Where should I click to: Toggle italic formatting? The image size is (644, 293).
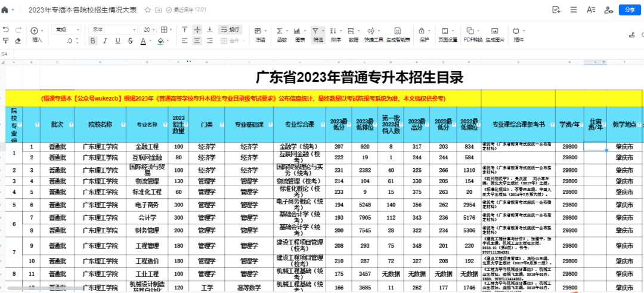[105, 41]
